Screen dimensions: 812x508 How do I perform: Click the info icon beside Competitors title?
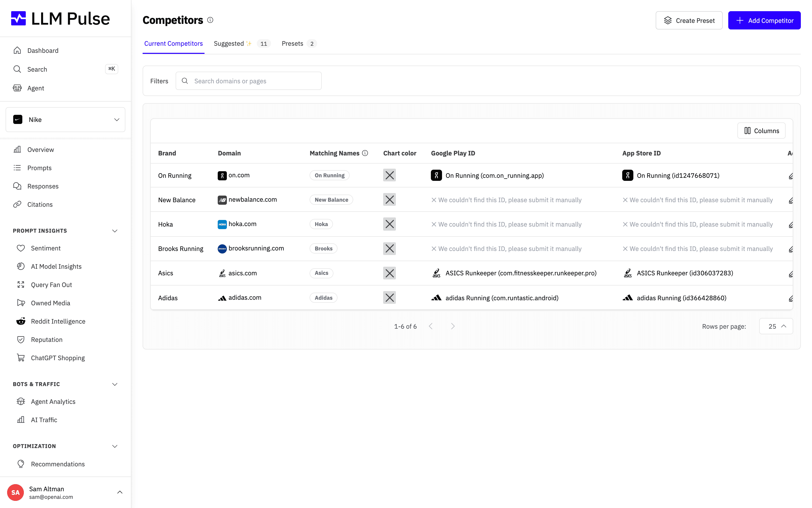click(210, 20)
